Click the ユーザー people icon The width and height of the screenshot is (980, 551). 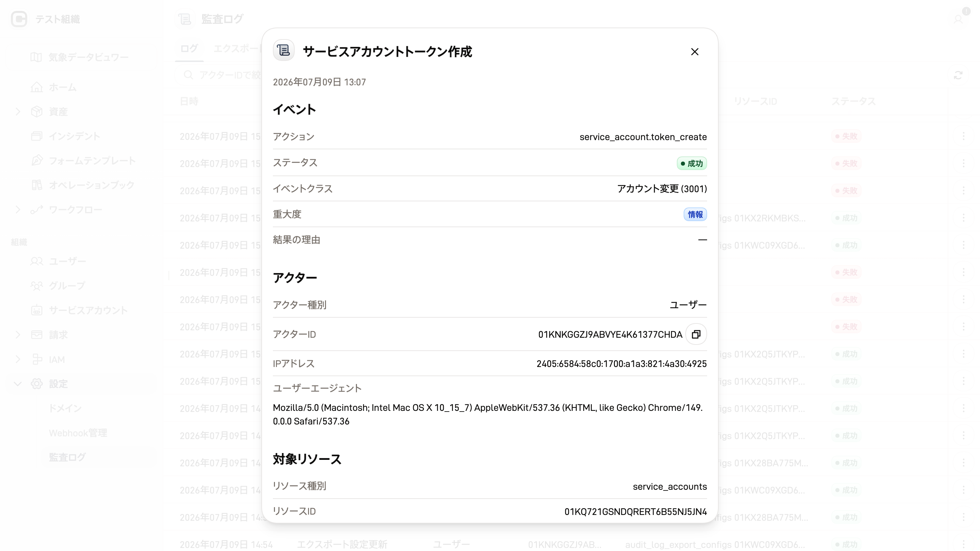click(36, 261)
